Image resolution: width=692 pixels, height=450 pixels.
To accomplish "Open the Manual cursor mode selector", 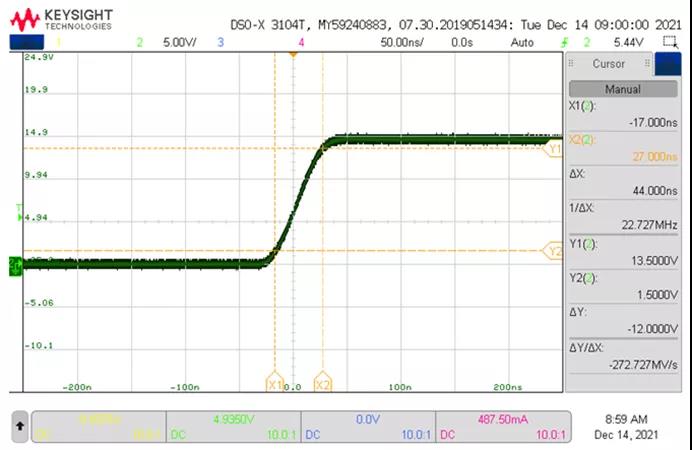I will 622,89.
